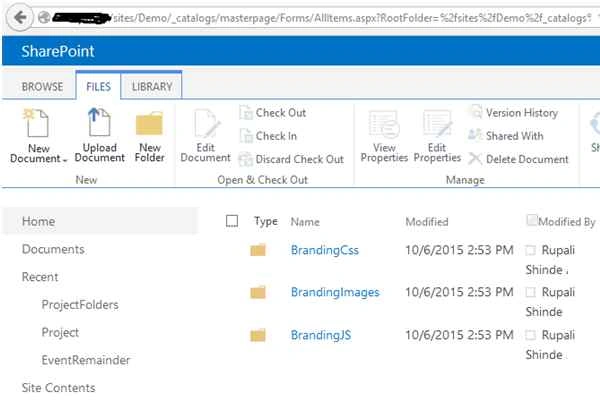Image resolution: width=600 pixels, height=403 pixels.
Task: Click the Delete Document X icon
Action: [x=475, y=159]
